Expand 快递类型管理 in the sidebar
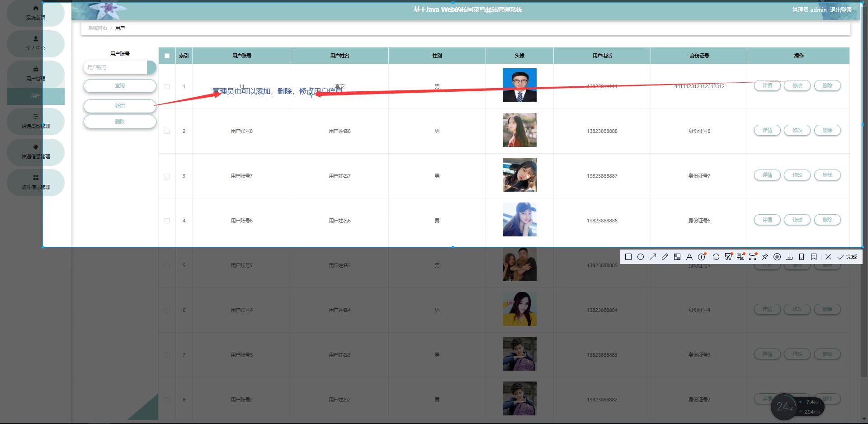This screenshot has height=424, width=868. coord(36,121)
